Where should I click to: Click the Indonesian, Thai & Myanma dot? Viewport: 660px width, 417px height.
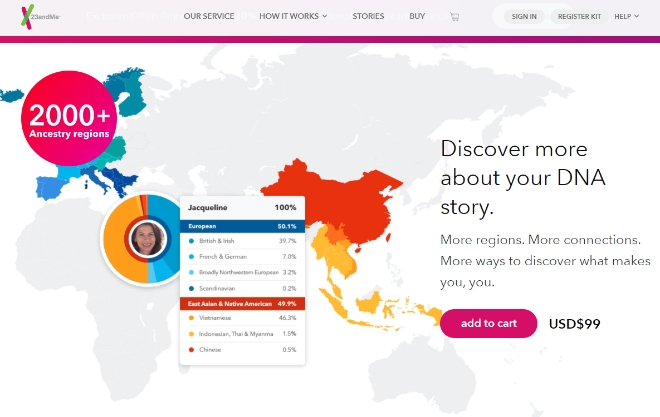(x=191, y=333)
